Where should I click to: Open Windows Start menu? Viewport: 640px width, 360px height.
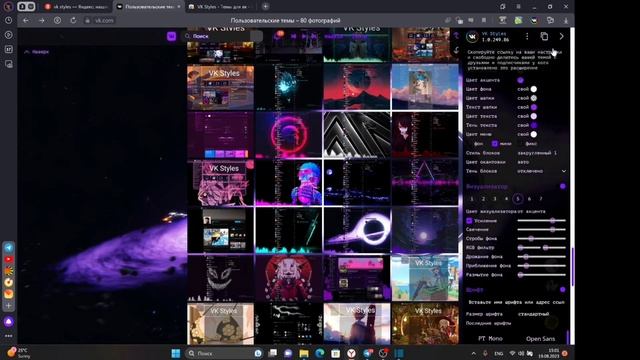point(176,353)
